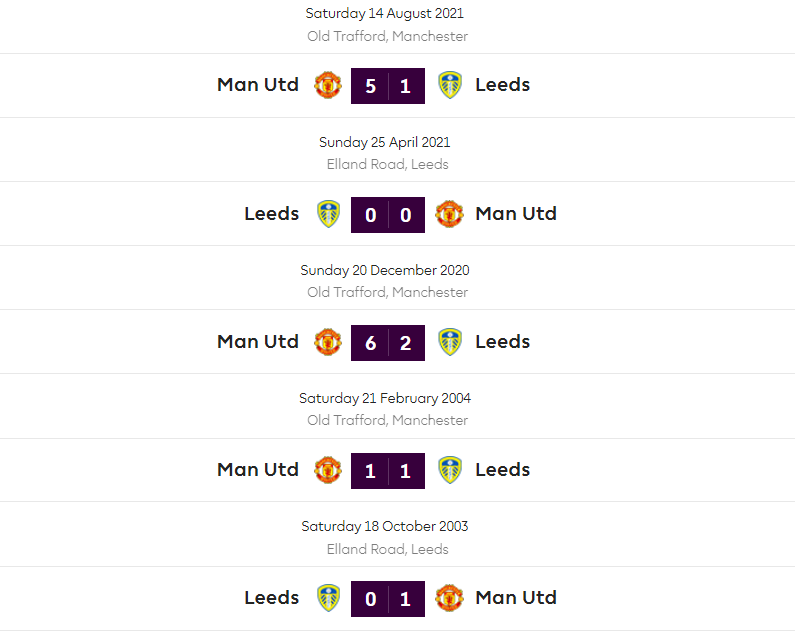Screen dimensions: 795x634
Task: Select Man Utd name in 18 October 2003 fixture
Action: click(516, 598)
